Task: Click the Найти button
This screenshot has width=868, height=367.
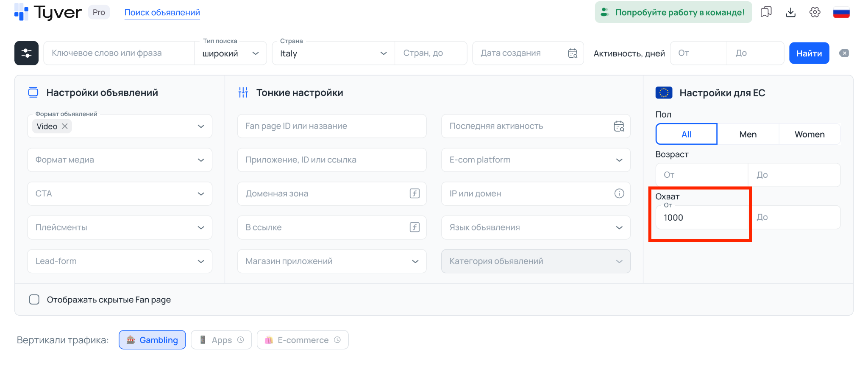Action: (x=809, y=53)
